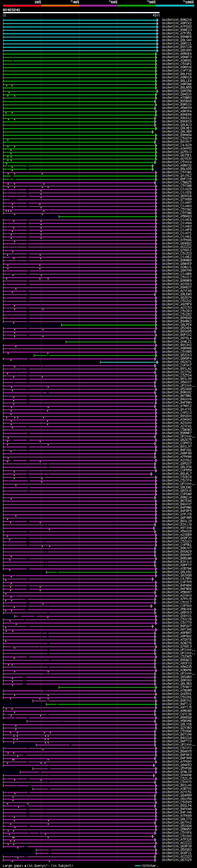The width and height of the screenshot is (197, 868).
Task: Select label UniRef100_Q5ZCK3
Action: (x=177, y=355)
